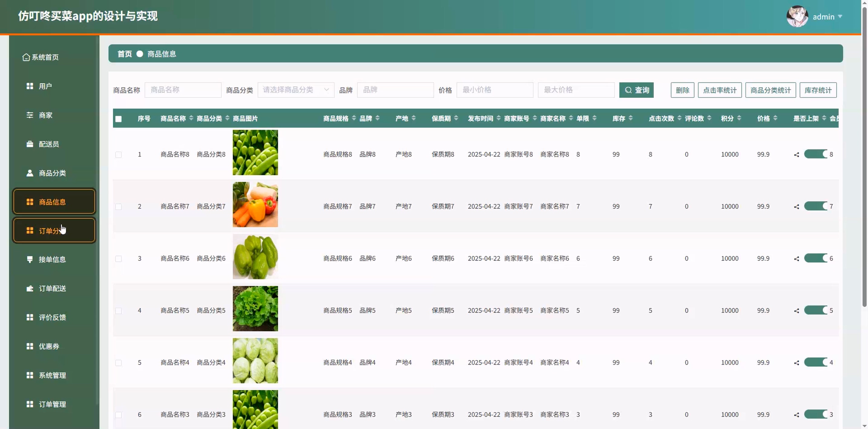The height and width of the screenshot is (429, 868).
Task: Open the 订单配送 sidebar menu
Action: (52, 288)
